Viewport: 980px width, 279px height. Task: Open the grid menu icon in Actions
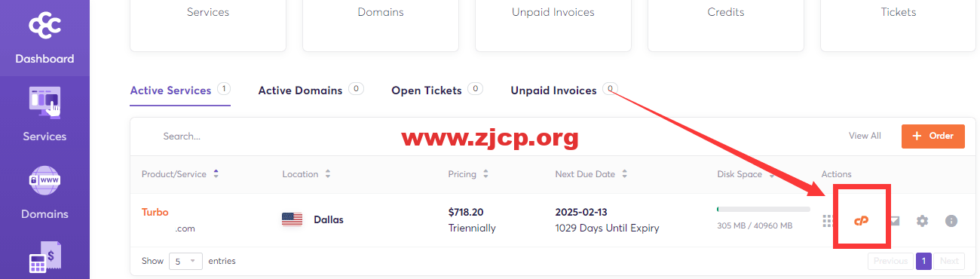[827, 221]
